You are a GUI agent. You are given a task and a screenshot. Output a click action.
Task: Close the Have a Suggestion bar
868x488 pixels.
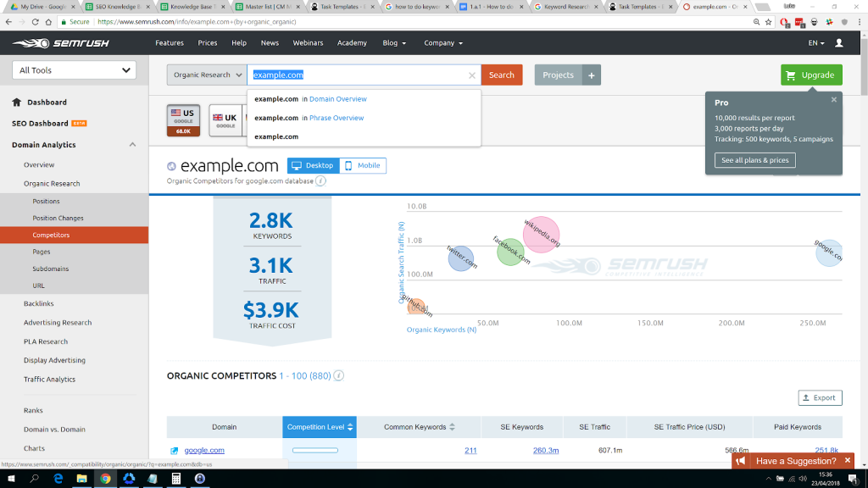[848, 460]
